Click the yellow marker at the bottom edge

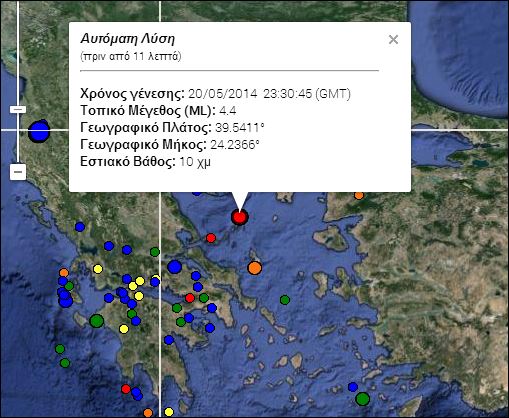tap(169, 412)
